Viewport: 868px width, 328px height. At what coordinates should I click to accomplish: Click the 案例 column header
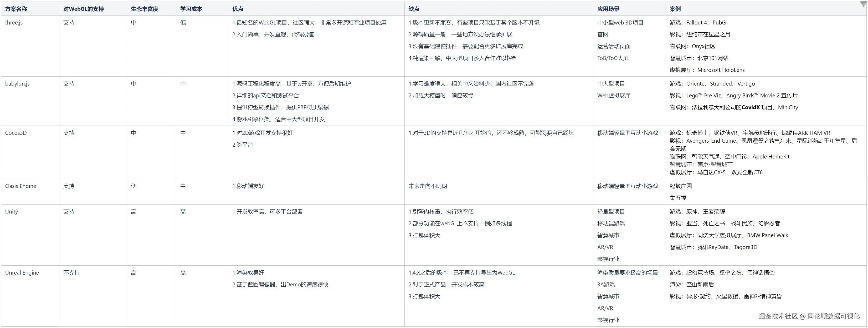pyautogui.click(x=675, y=9)
